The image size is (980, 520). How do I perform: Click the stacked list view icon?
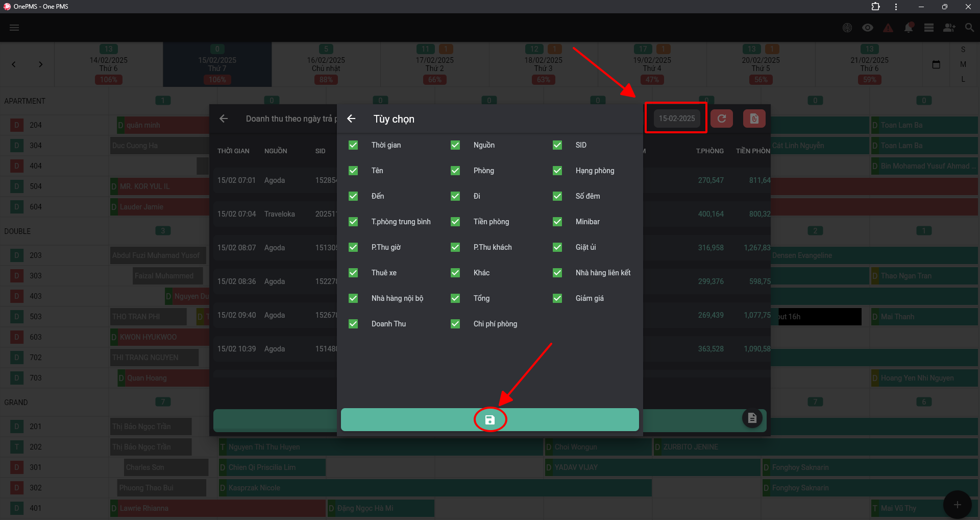(x=929, y=28)
